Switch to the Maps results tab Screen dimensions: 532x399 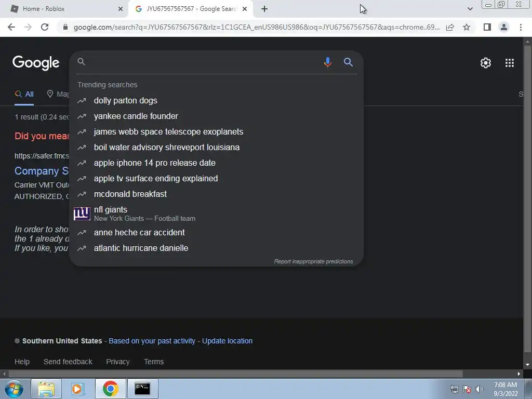point(58,95)
